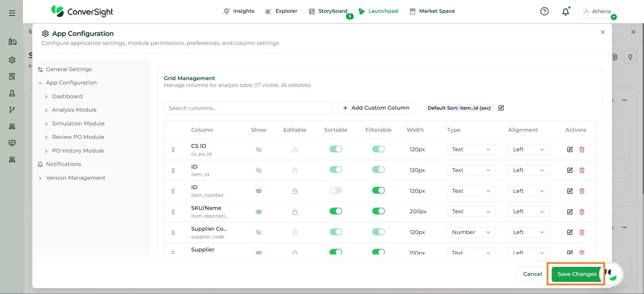Viewport: 644px width, 294px height.
Task: Enable Sortable toggle for item_number row
Action: [x=336, y=190]
